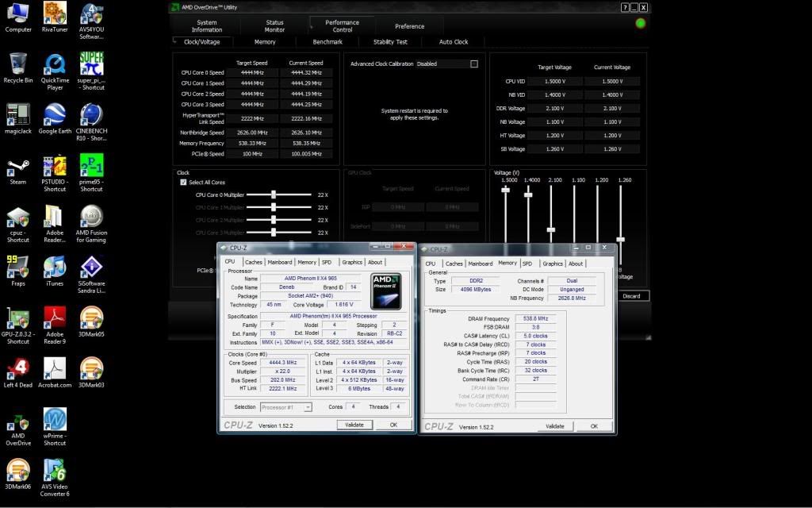Open the Preference tab in AMD OverDrive
This screenshot has width=812, height=508.
point(409,26)
